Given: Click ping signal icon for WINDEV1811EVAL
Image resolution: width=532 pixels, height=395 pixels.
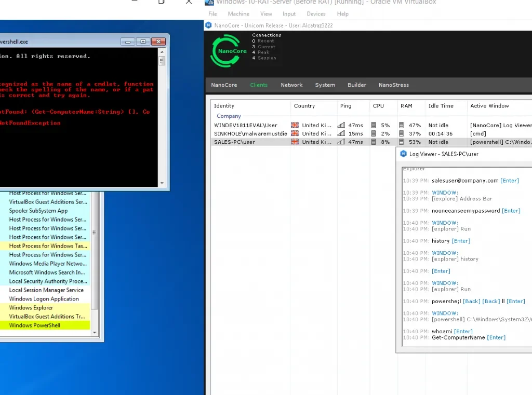Looking at the screenshot, I should tap(341, 125).
